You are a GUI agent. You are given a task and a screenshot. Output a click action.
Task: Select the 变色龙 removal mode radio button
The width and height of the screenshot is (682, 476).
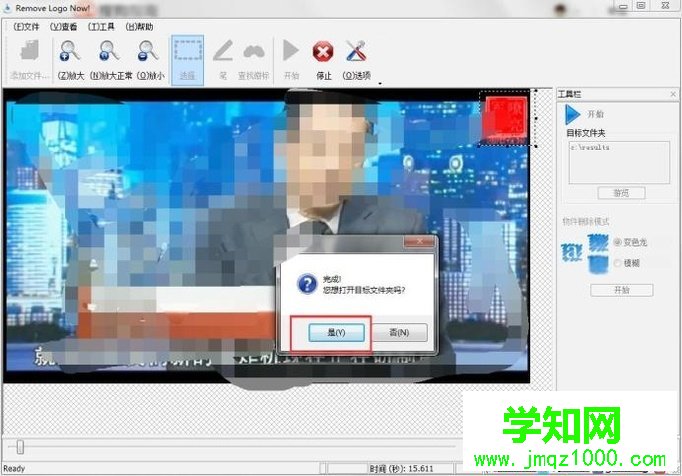click(617, 242)
